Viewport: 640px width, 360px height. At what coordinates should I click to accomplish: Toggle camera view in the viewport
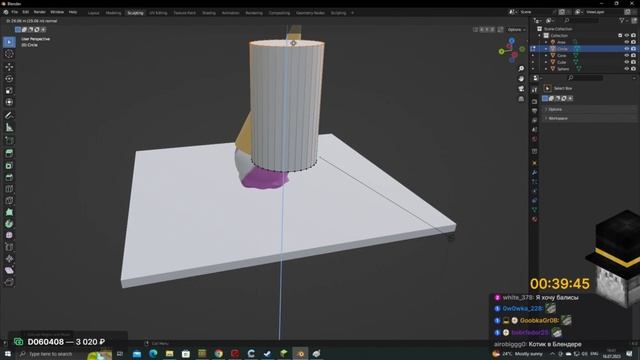point(521,89)
